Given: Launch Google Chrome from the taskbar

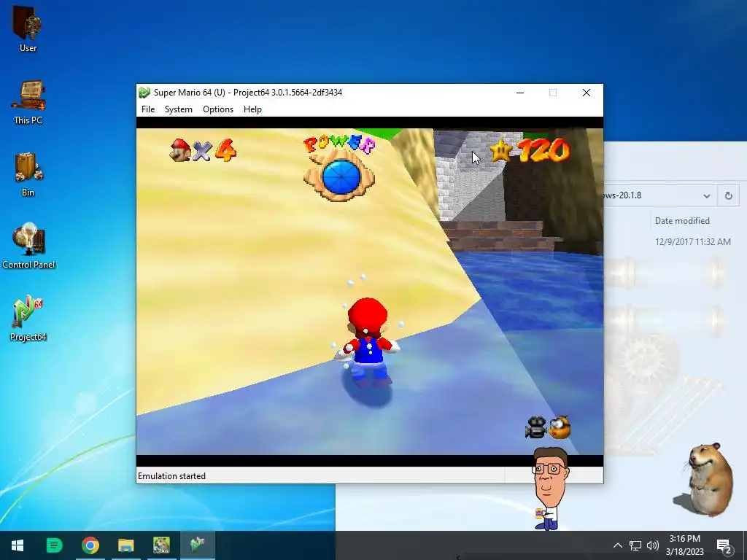Looking at the screenshot, I should pos(90,545).
